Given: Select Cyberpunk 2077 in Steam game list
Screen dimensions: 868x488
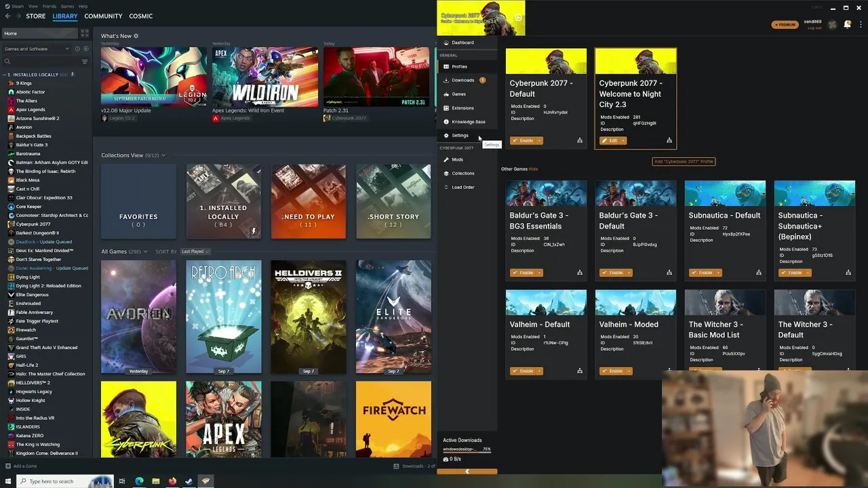Looking at the screenshot, I should 33,224.
